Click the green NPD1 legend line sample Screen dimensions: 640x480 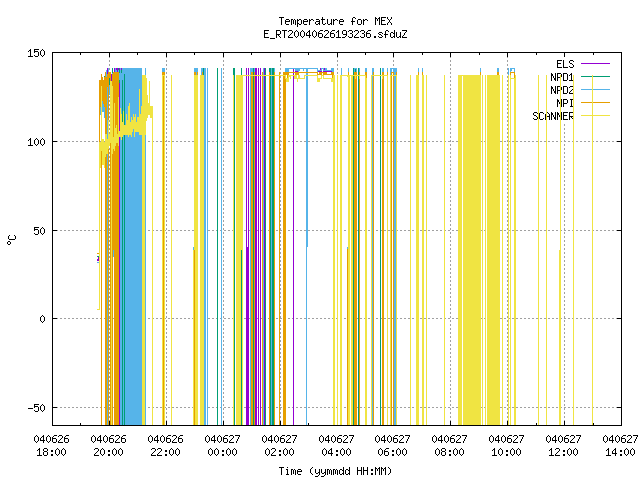pyautogui.click(x=595, y=76)
